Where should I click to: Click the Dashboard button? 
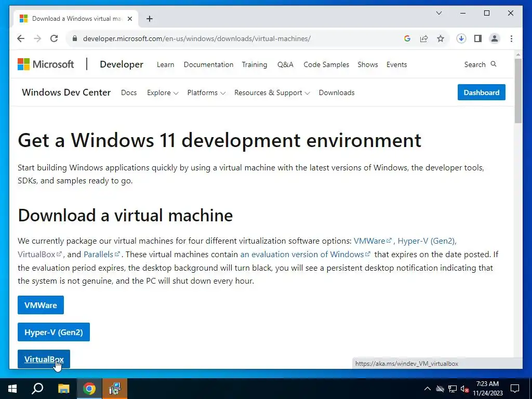(482, 92)
